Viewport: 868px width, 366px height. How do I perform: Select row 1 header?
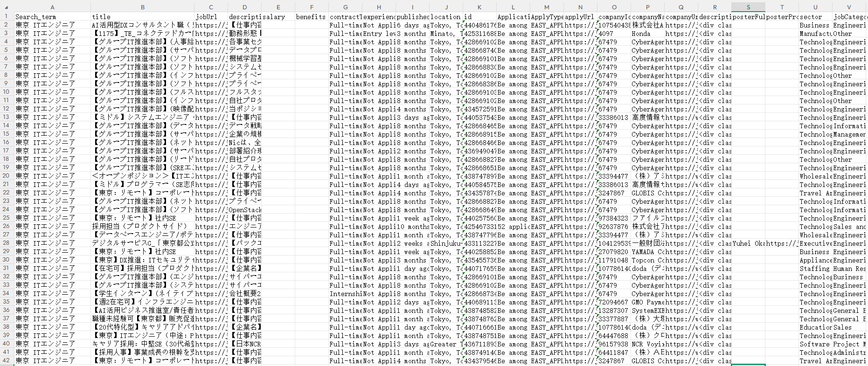[x=7, y=16]
